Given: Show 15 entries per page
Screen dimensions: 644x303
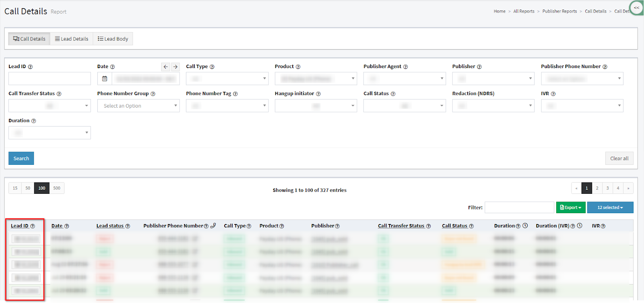Looking at the screenshot, I should pos(15,188).
